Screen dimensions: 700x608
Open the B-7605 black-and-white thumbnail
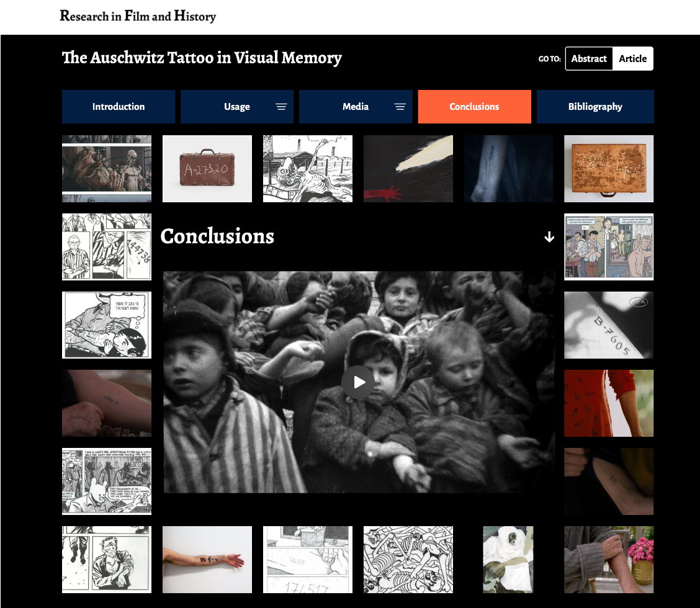tap(609, 325)
